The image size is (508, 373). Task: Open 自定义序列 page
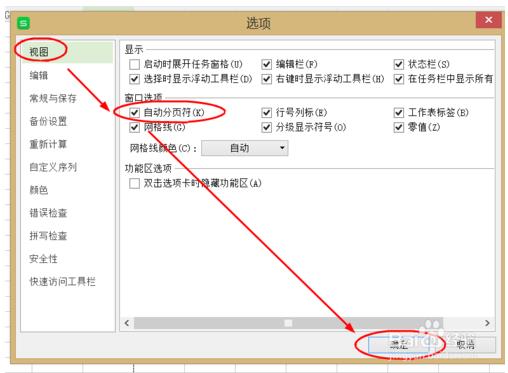(53, 167)
